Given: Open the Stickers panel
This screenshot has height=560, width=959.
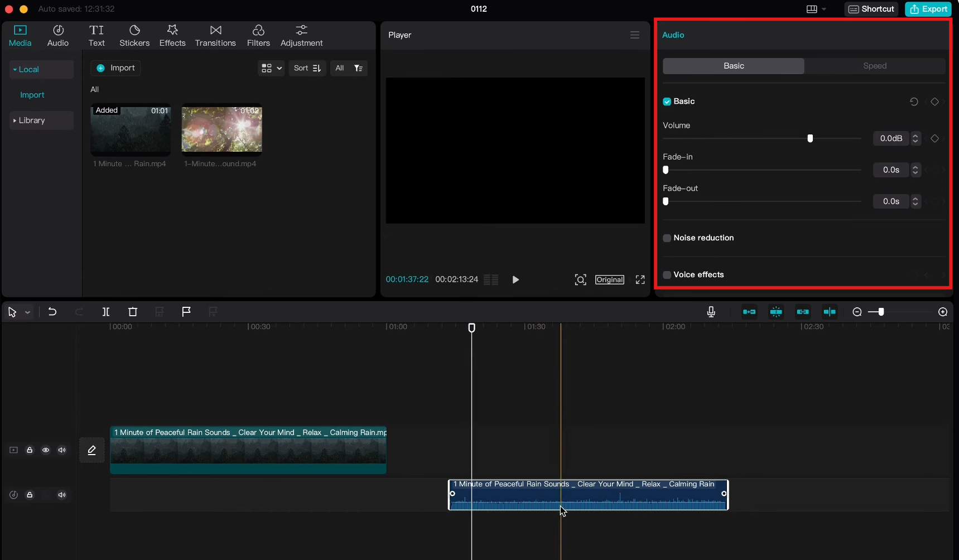Looking at the screenshot, I should tap(134, 35).
